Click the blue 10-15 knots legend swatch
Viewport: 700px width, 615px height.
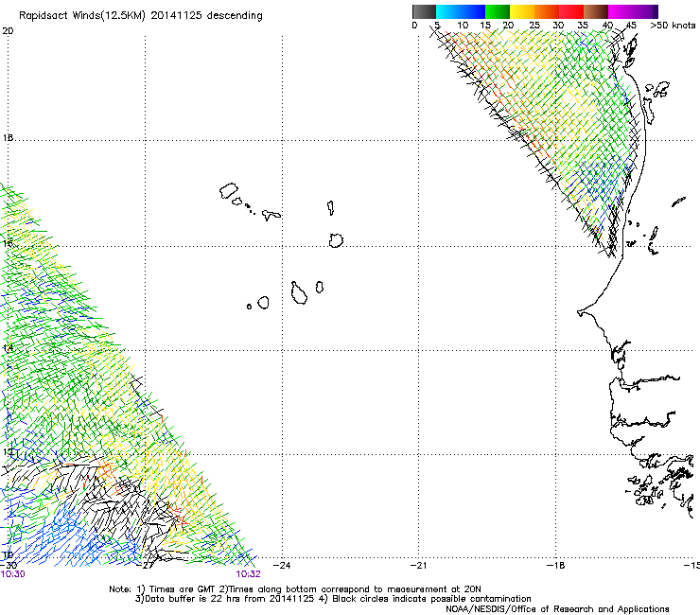point(473,11)
